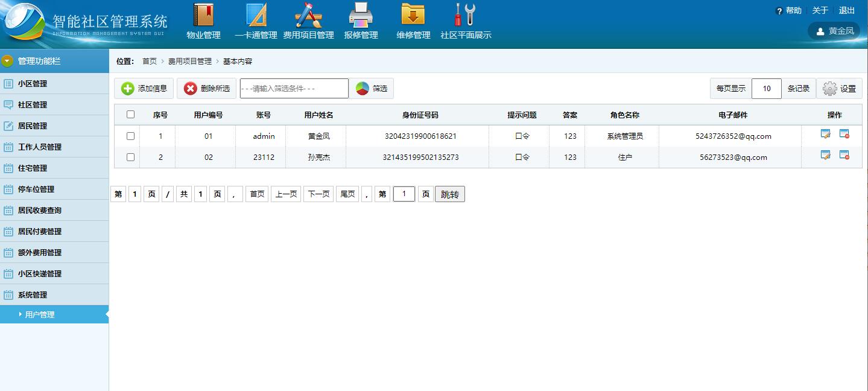Click inside the filter condition input box
The width and height of the screenshot is (868, 391).
tap(293, 88)
